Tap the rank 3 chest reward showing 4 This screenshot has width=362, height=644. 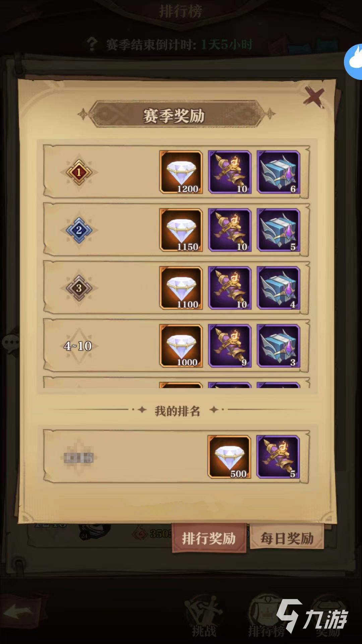click(278, 288)
